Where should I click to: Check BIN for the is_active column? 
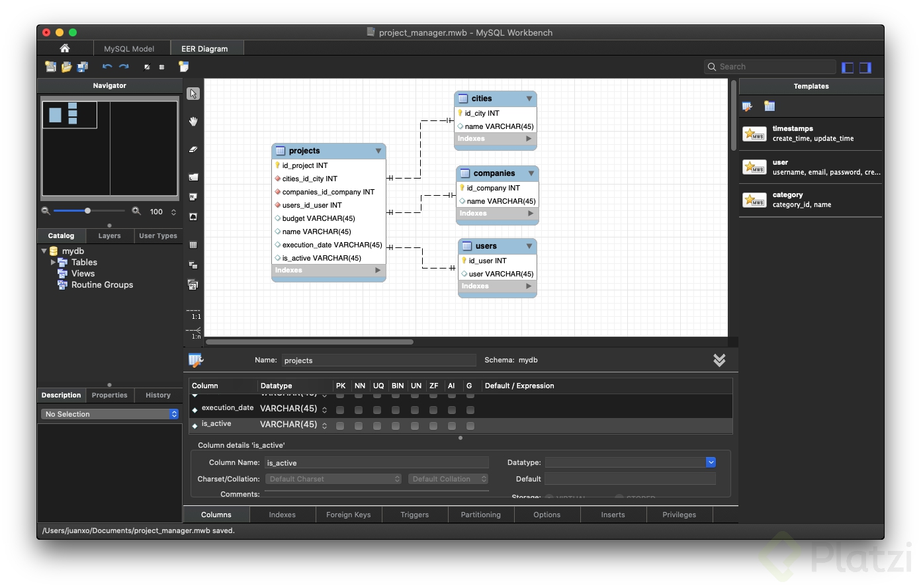pyautogui.click(x=396, y=426)
